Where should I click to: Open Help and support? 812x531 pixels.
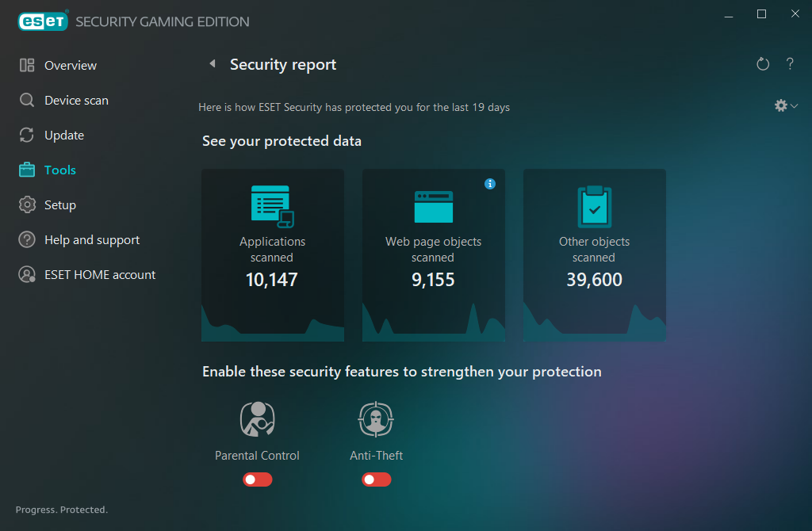click(92, 239)
